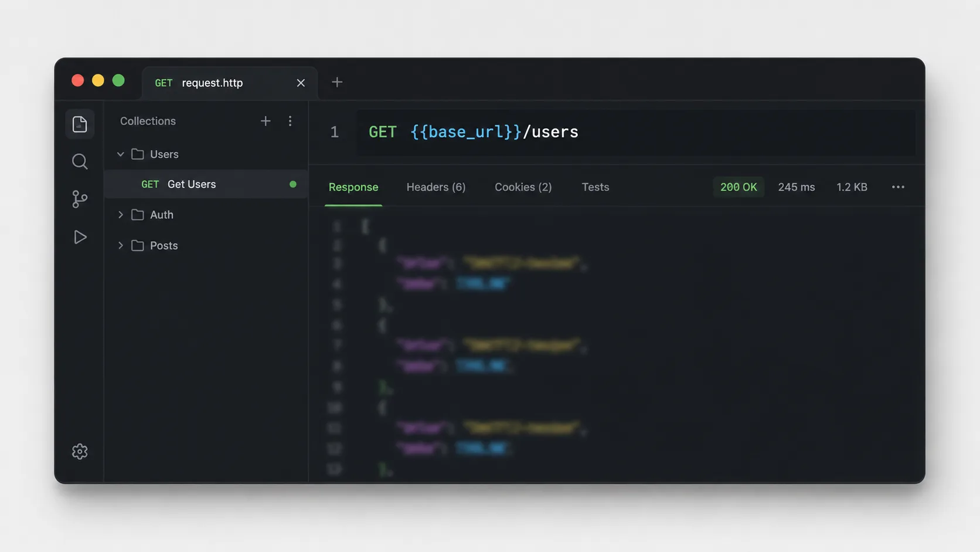Open new tab with plus icon
This screenshot has width=980, height=552.
click(337, 82)
